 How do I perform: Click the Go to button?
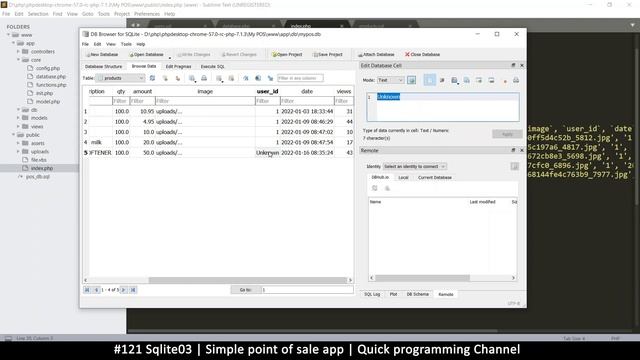tap(245, 290)
